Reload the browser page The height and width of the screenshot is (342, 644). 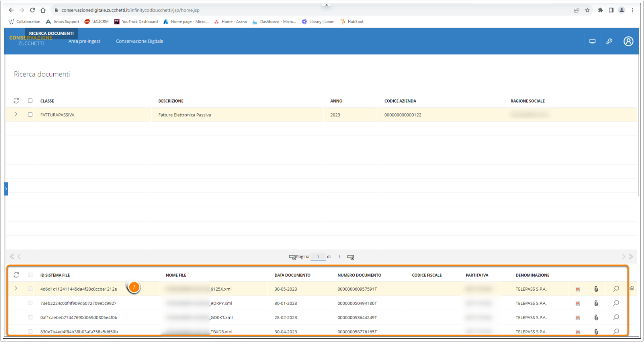pos(32,10)
